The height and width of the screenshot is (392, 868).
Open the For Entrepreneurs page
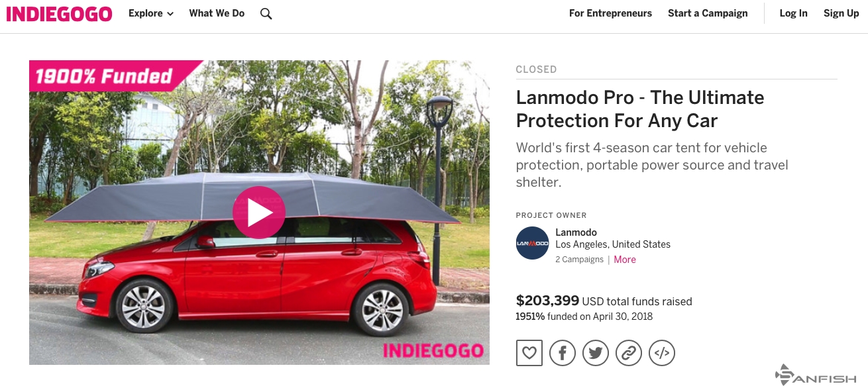click(610, 13)
